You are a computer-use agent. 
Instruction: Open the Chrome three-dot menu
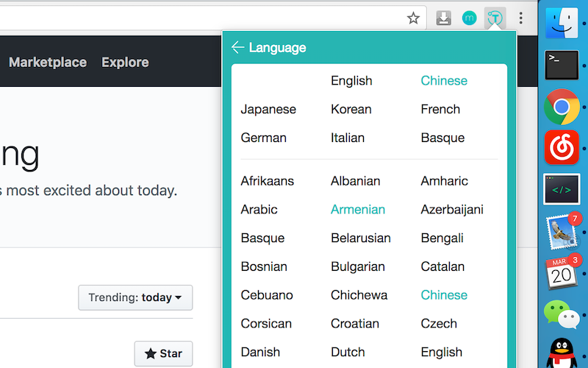[x=521, y=18]
